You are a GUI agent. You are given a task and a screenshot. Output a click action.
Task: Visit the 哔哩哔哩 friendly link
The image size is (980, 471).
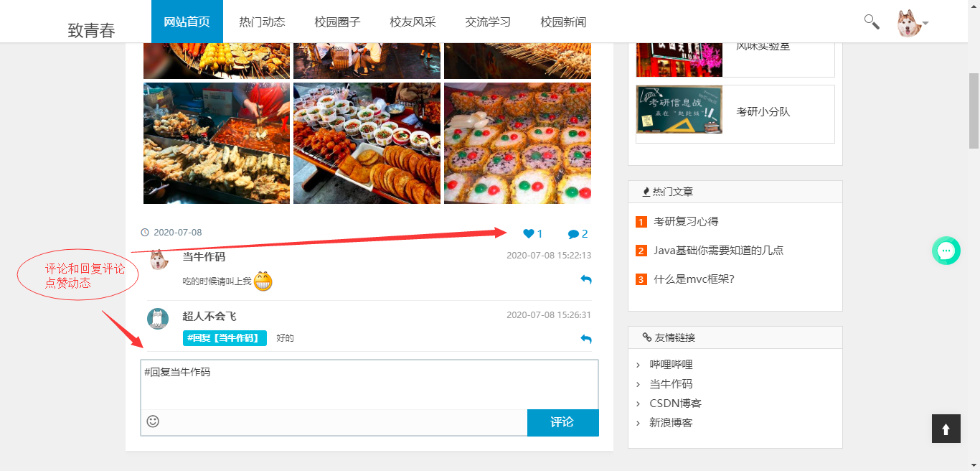coord(671,365)
